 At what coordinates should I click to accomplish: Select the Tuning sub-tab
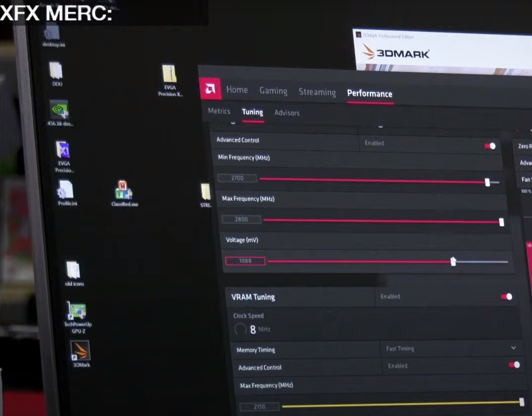tap(253, 112)
